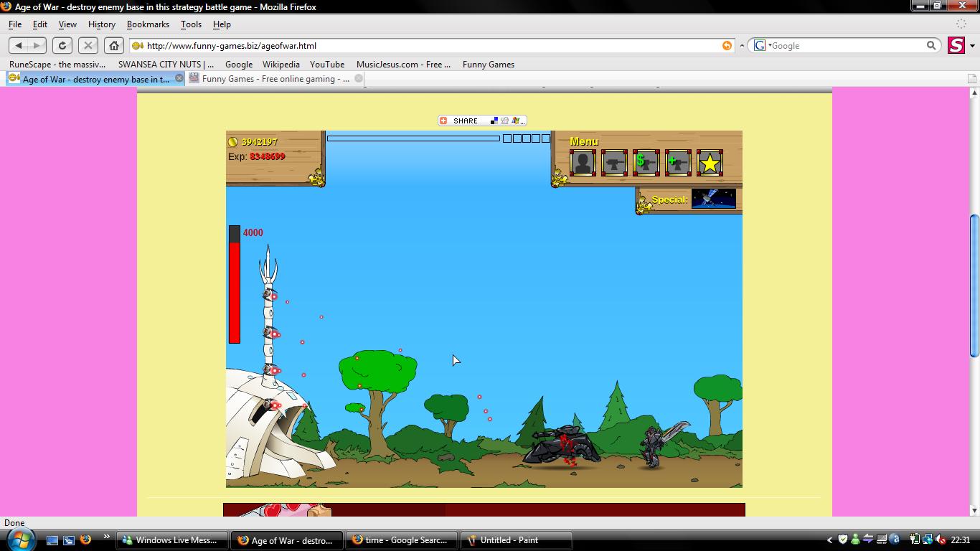Click the page vertical scrollbar thumb
The height and width of the screenshot is (551, 980).
974,285
